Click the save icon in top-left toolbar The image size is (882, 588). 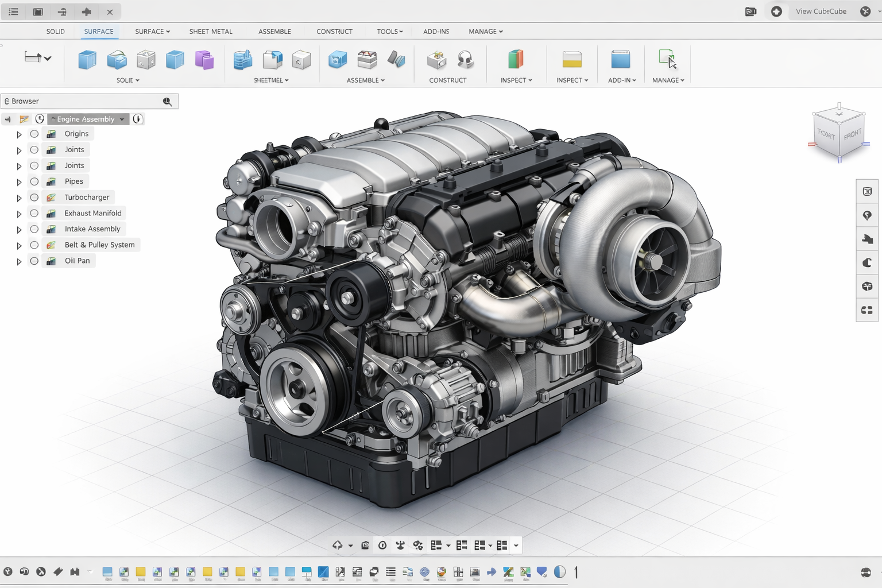click(x=38, y=11)
